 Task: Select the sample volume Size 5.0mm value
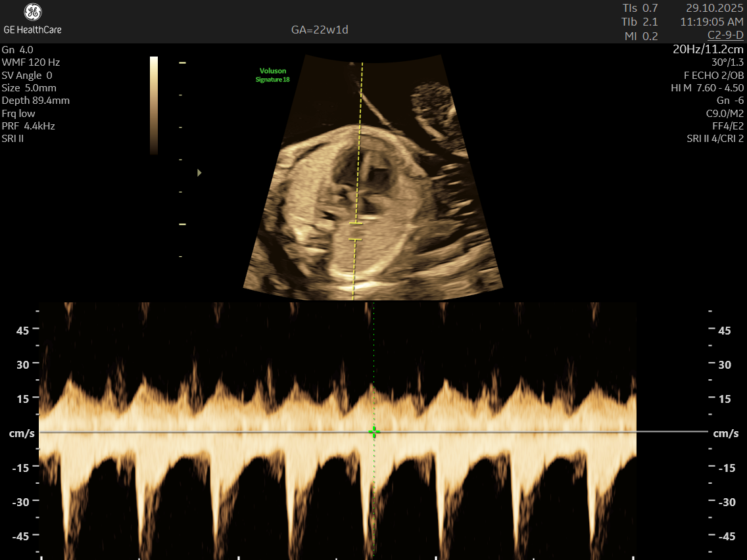[x=29, y=88]
